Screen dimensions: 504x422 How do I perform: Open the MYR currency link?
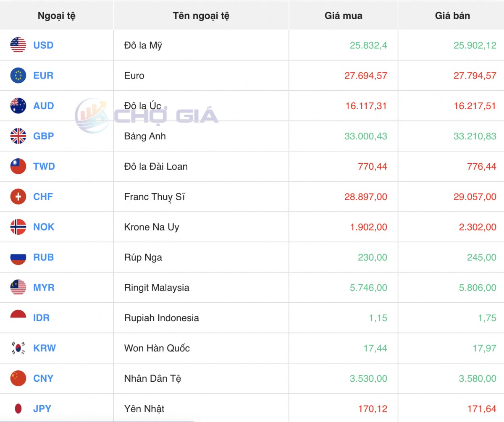44,288
